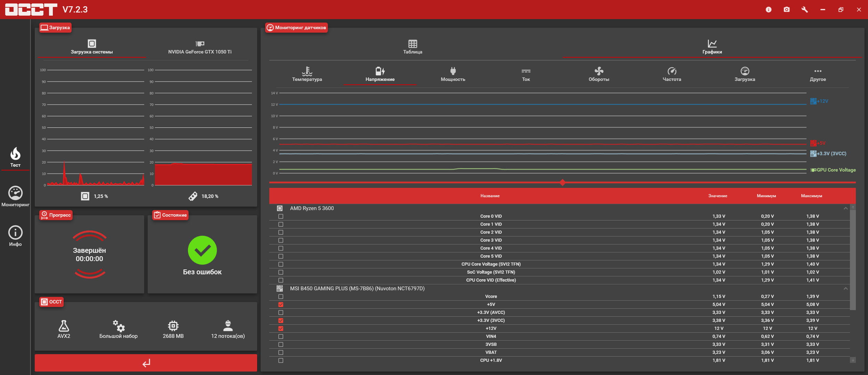Click the red return button
Image resolution: width=868 pixels, height=375 pixels.
146,363
